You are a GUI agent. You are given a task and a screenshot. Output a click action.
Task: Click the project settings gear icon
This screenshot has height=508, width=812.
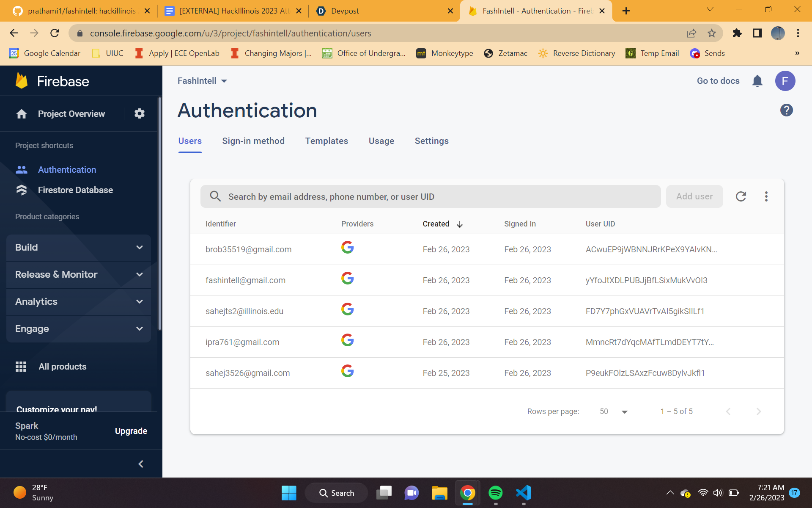point(140,113)
